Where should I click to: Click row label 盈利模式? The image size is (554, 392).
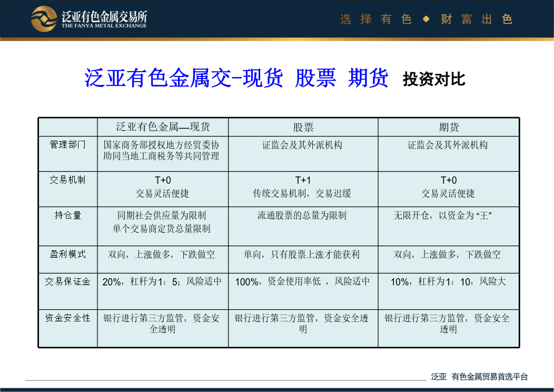pyautogui.click(x=67, y=254)
